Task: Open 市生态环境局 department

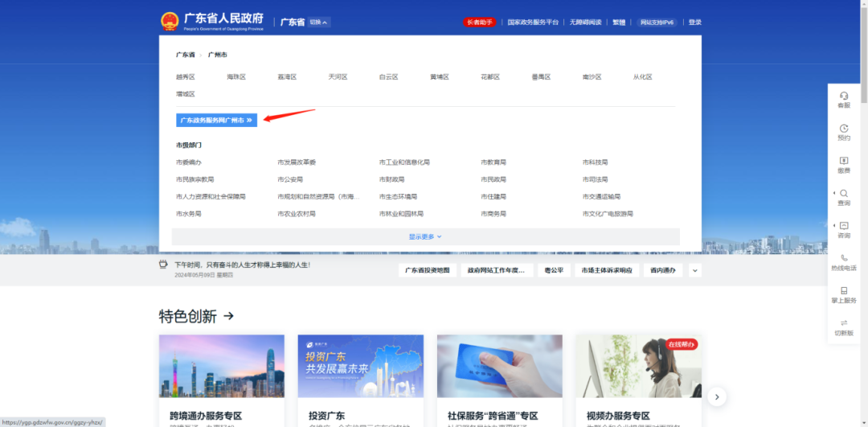Action: [398, 196]
